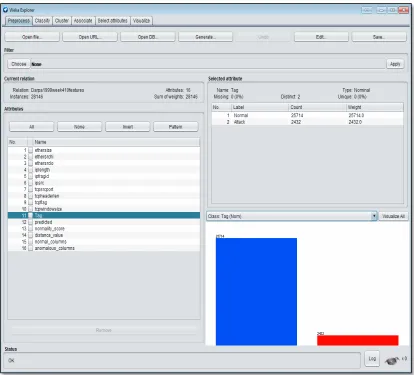Image resolution: width=414 pixels, height=375 pixels.
Task: Switch to the Classify tab
Action: (42, 21)
